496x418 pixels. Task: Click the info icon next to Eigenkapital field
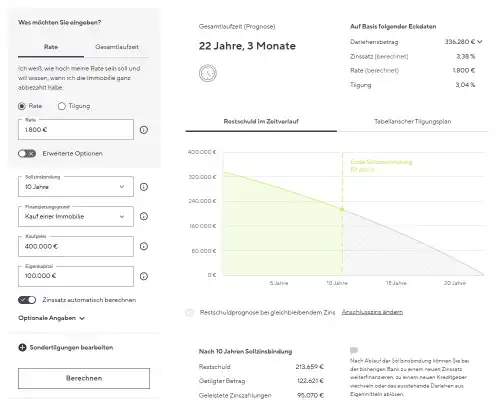click(x=144, y=276)
